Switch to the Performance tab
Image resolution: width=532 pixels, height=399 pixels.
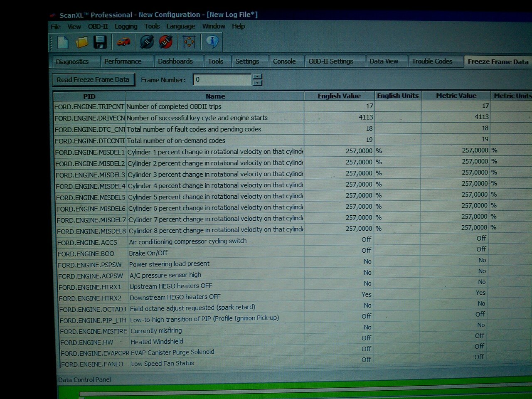pos(126,61)
